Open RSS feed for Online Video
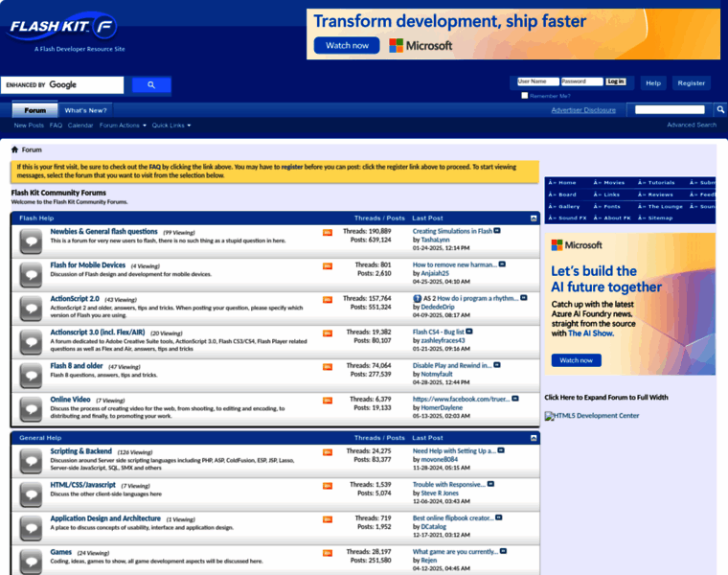Screen dimensions: 728x575 tap(328, 401)
